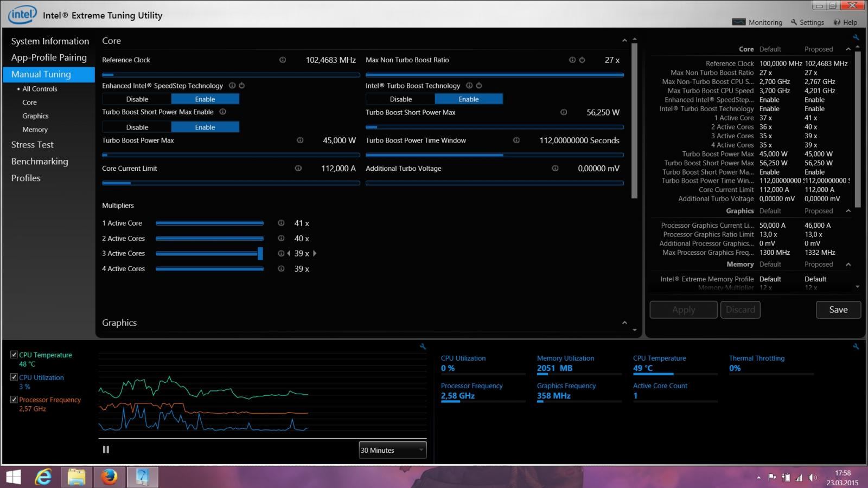Open Profiles section
The width and height of the screenshot is (868, 488).
[x=26, y=178]
